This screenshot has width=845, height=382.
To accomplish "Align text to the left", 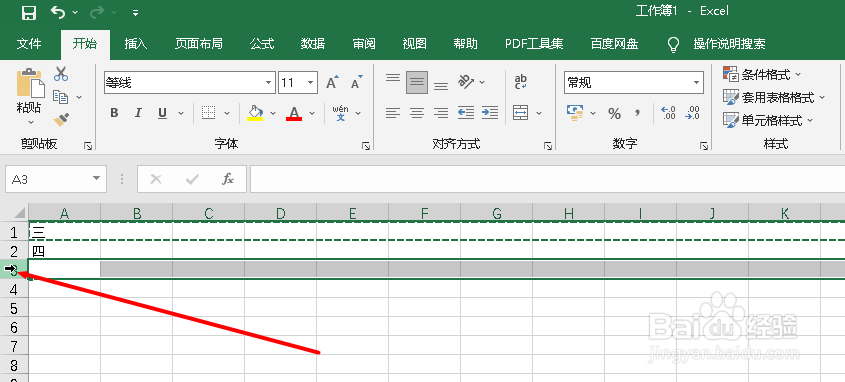I will coord(393,113).
